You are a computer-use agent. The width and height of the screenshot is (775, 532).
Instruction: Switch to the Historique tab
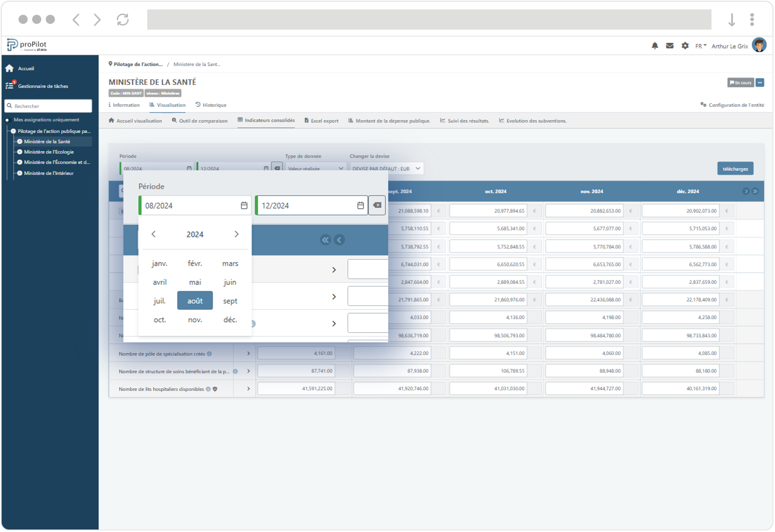coord(211,105)
